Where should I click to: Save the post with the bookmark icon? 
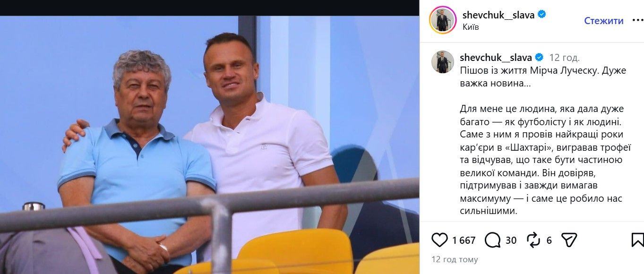pos(637,240)
